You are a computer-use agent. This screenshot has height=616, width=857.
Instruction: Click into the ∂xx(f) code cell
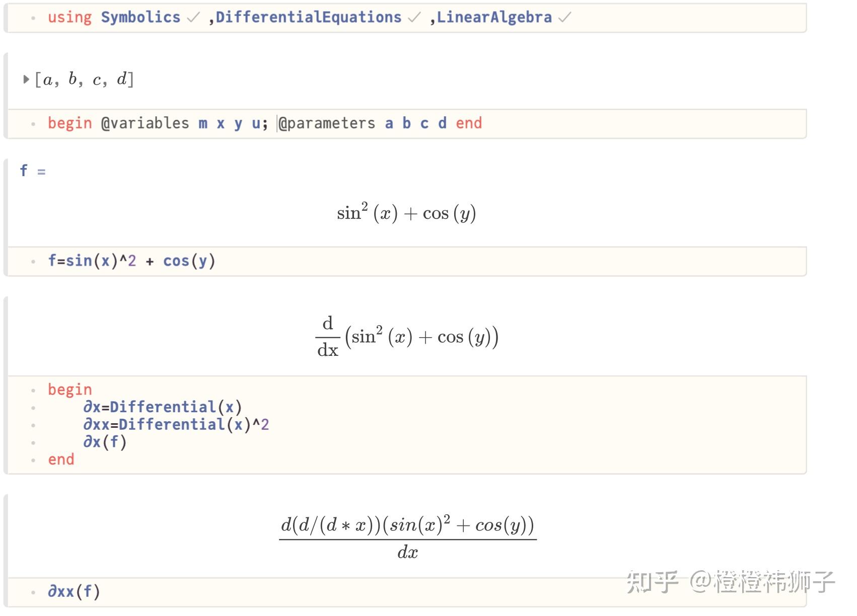coord(74,591)
